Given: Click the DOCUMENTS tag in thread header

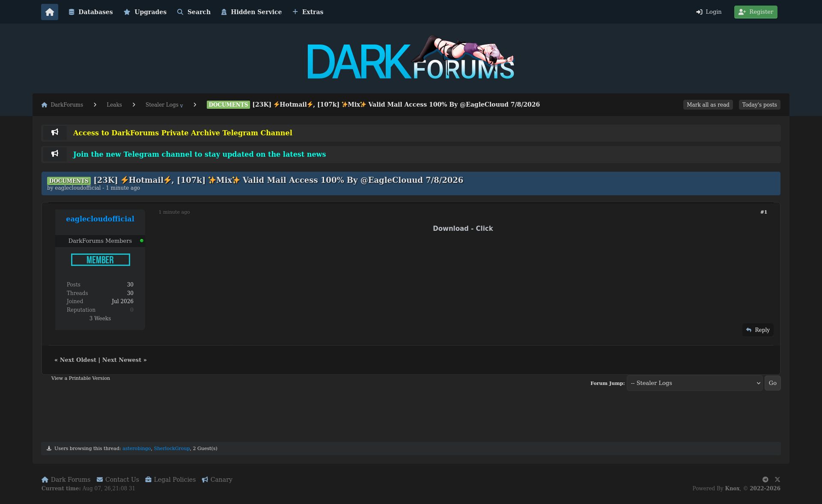Looking at the screenshot, I should [68, 181].
